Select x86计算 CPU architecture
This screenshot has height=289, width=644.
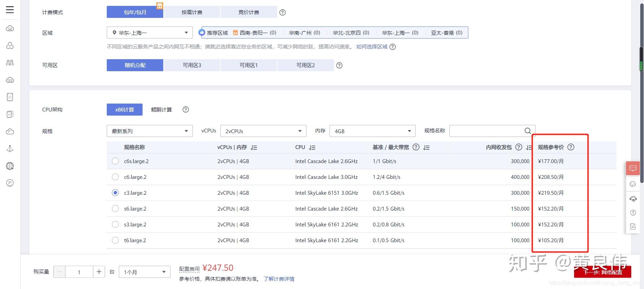click(x=125, y=109)
